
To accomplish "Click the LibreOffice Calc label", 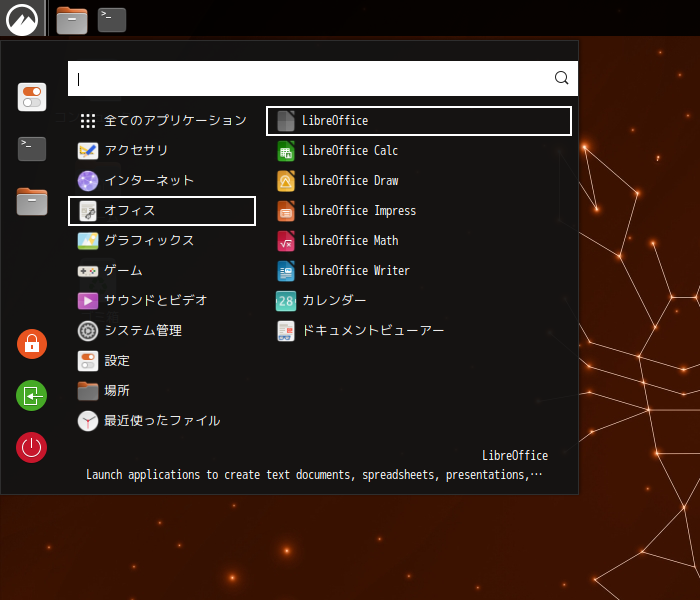I will pyautogui.click(x=350, y=150).
